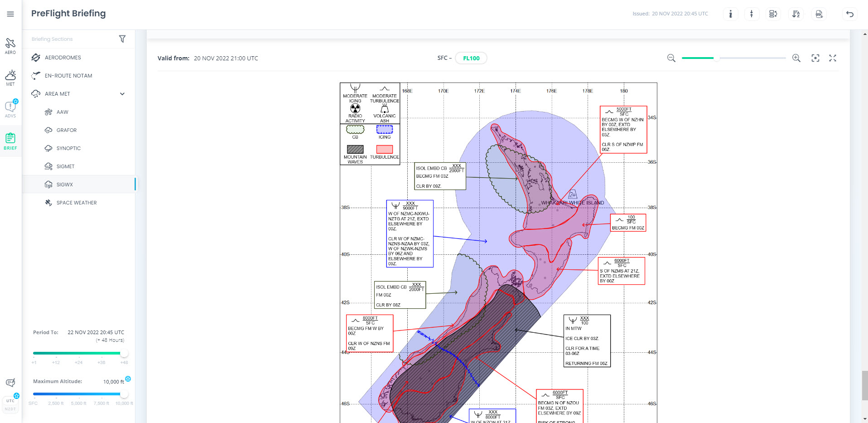The height and width of the screenshot is (423, 868).
Task: Open the Briefing Sections filter
Action: point(122,39)
